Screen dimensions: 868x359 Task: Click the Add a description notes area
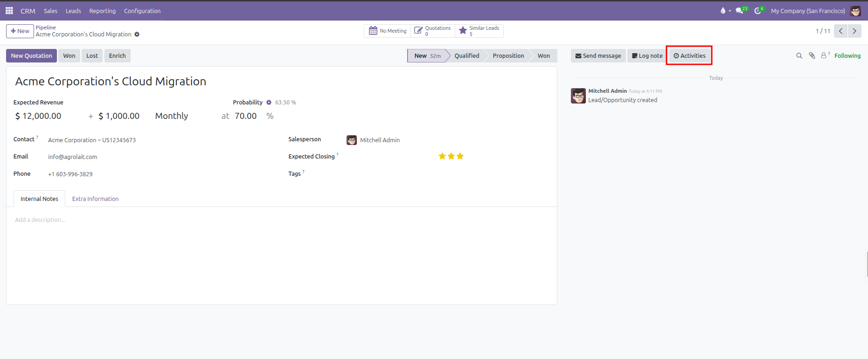(282, 220)
